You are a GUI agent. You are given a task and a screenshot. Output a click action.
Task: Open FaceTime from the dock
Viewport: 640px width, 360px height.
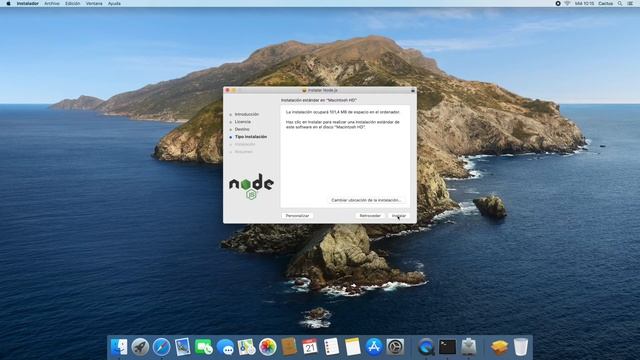point(204,347)
